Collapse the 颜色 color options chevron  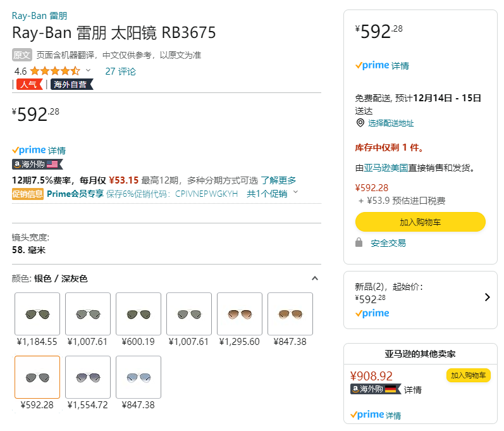(x=315, y=278)
